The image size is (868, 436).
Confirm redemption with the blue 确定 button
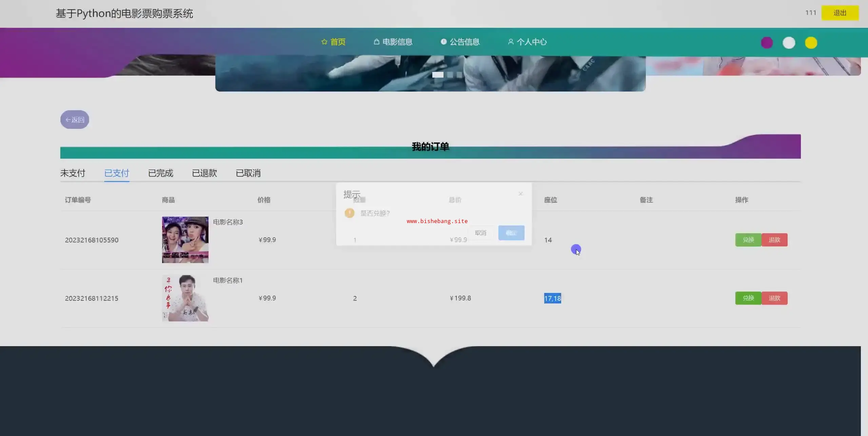point(511,233)
